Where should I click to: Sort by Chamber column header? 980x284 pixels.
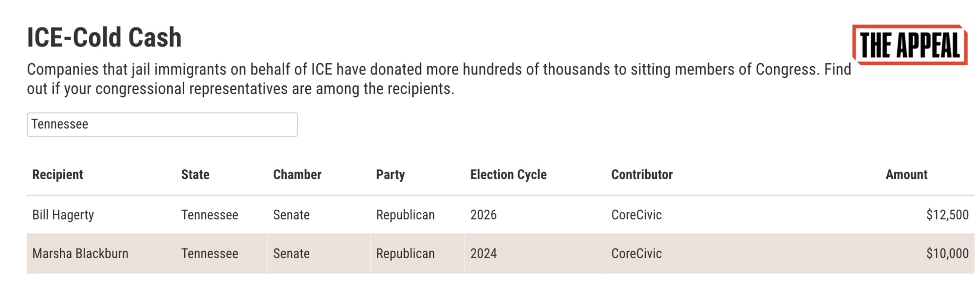tap(297, 175)
